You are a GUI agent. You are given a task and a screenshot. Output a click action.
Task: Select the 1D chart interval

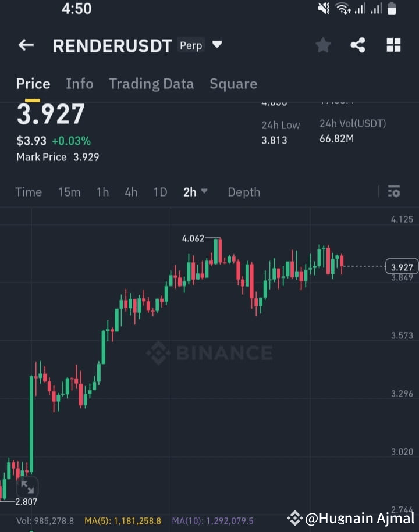[160, 192]
